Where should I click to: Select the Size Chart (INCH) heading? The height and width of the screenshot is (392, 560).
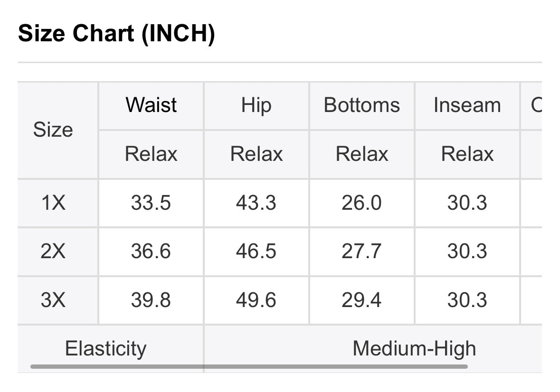click(x=116, y=33)
